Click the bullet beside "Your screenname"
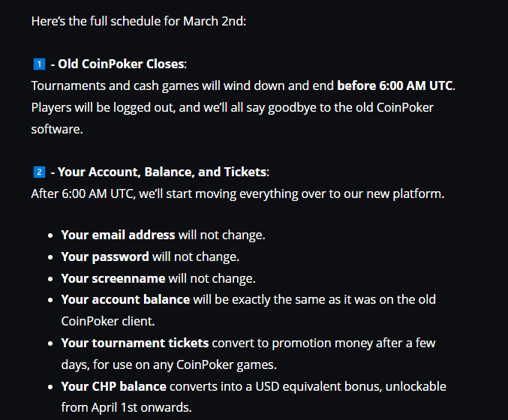 tap(52, 279)
